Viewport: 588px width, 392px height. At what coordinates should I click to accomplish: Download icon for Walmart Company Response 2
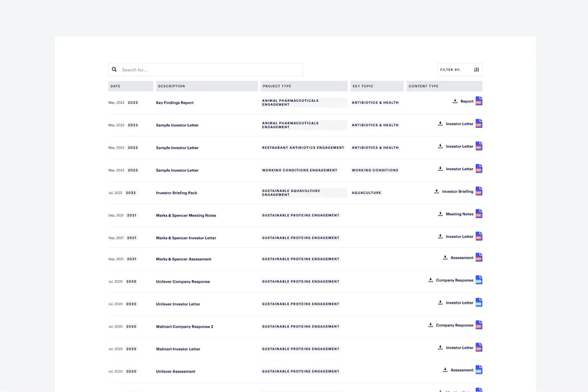(431, 324)
